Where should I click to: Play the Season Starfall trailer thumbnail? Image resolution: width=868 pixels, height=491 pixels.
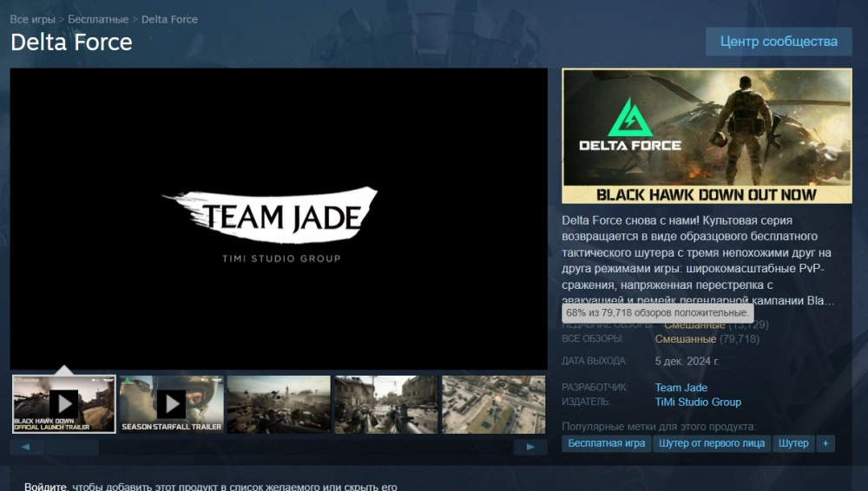coord(171,403)
